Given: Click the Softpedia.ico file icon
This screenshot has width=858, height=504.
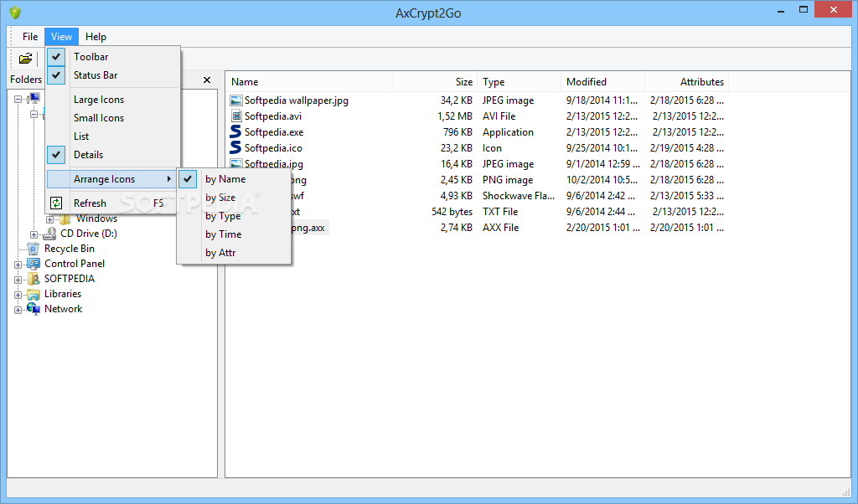Looking at the screenshot, I should 235,147.
